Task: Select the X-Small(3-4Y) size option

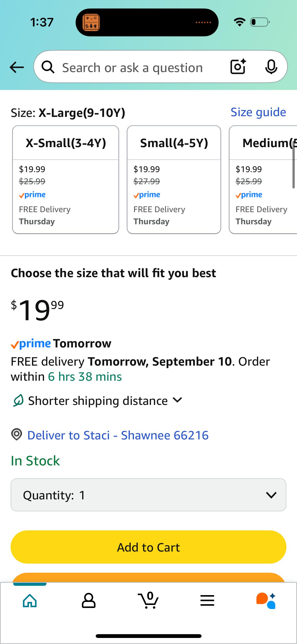Action: [65, 180]
